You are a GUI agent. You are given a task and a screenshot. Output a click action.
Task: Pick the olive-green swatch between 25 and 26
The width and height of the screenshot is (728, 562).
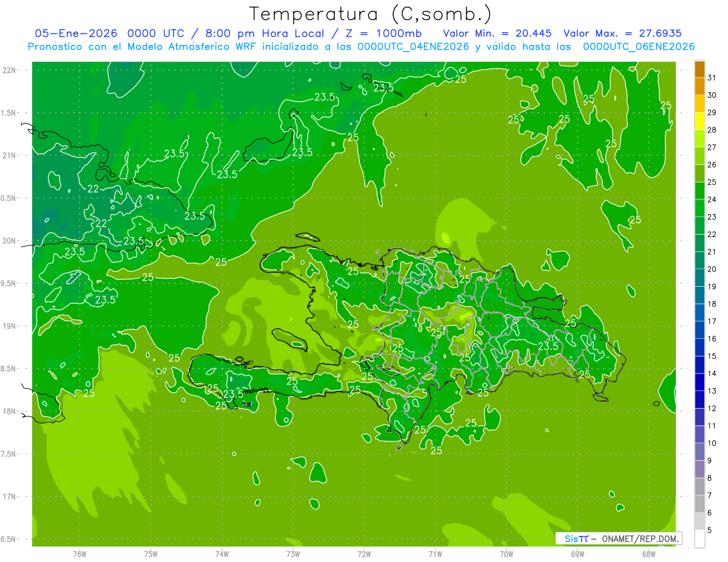[699, 173]
